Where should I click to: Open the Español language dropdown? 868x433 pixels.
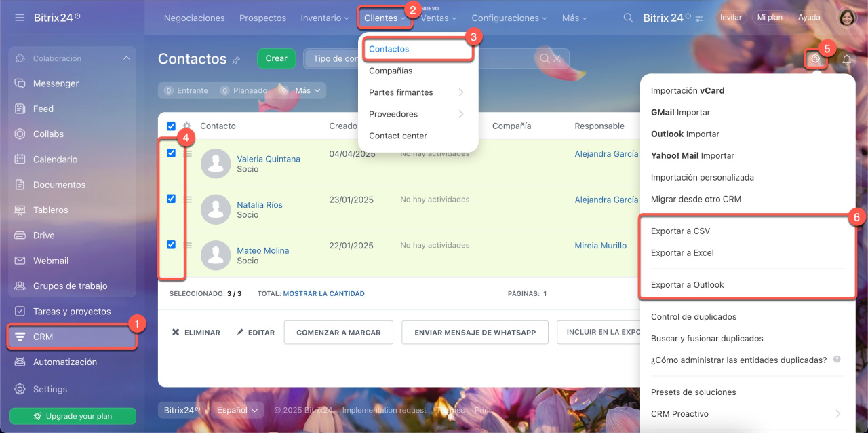pos(237,410)
